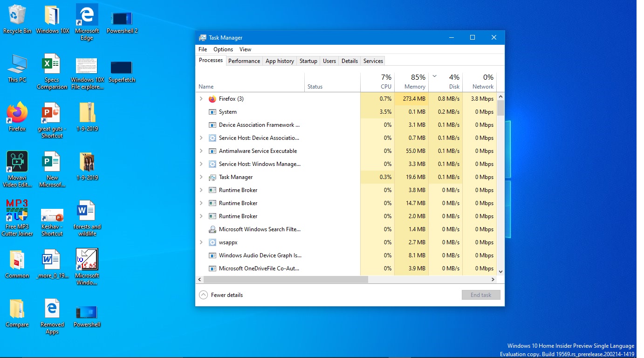644x358 pixels.
Task: Select the Common folder icon
Action: point(17,265)
